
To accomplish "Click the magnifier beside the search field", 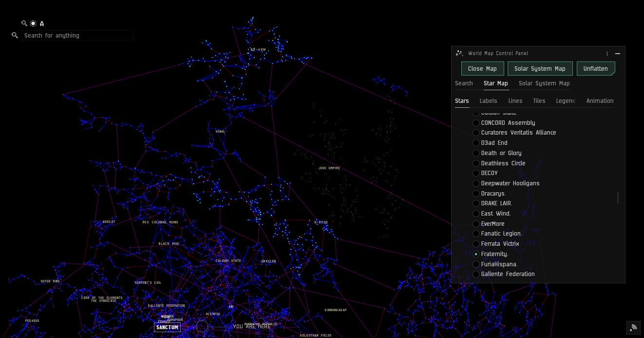I will [15, 35].
